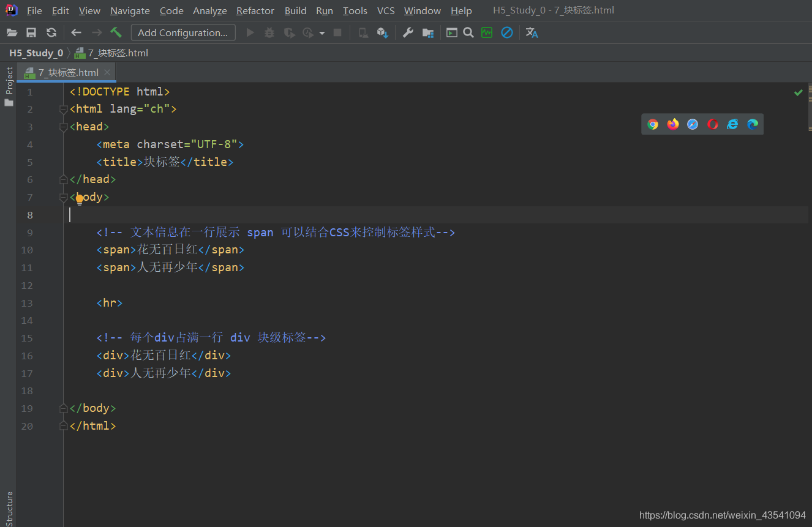The height and width of the screenshot is (527, 812).
Task: Toggle fold marker at closing html line 20
Action: pos(63,425)
